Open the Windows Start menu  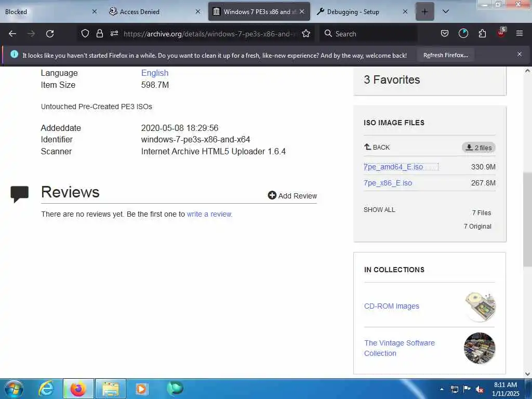point(14,389)
